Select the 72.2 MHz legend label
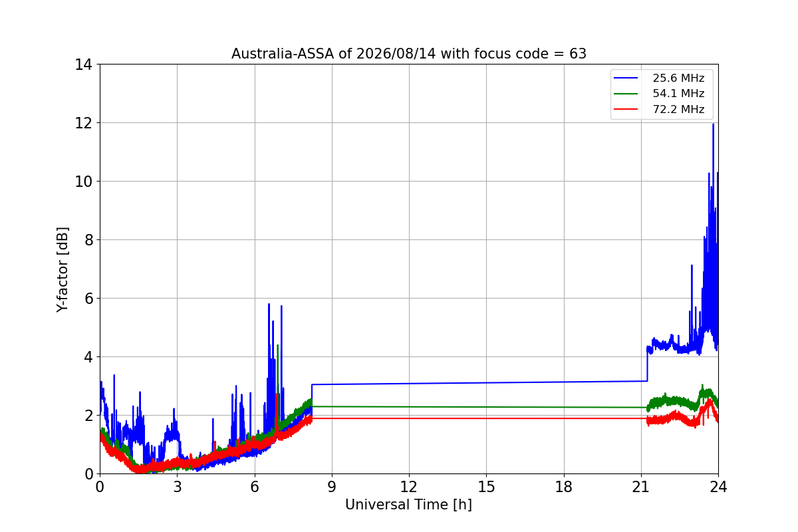The width and height of the screenshot is (798, 532). tap(678, 110)
